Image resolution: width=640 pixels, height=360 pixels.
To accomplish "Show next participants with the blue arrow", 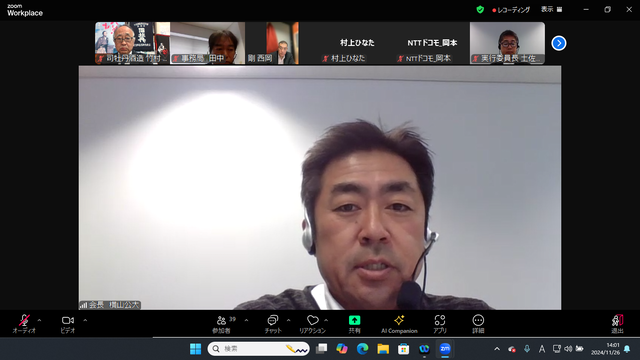I will [x=559, y=43].
